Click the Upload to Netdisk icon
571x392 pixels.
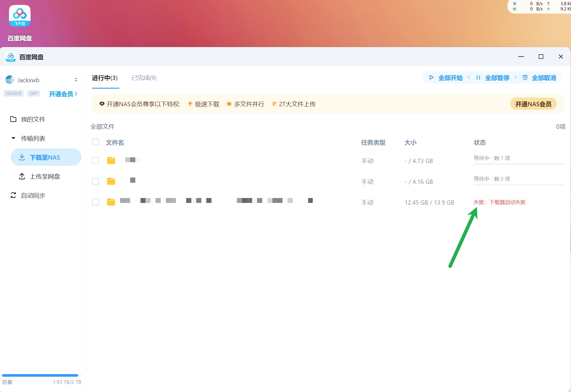pyautogui.click(x=22, y=176)
